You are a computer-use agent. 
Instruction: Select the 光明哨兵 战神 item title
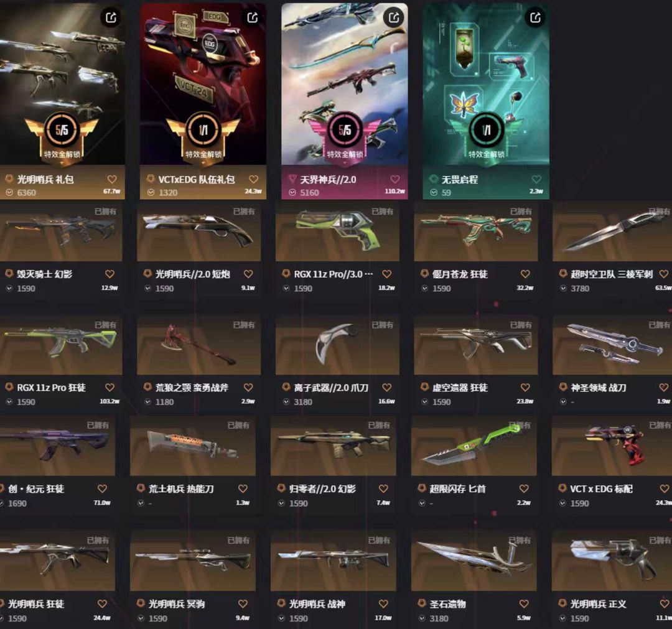pos(317,603)
